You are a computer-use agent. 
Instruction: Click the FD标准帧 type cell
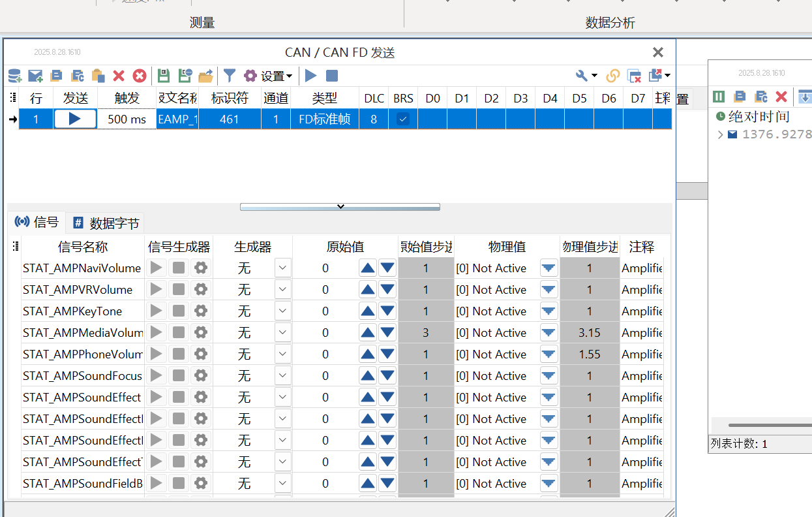tap(325, 119)
